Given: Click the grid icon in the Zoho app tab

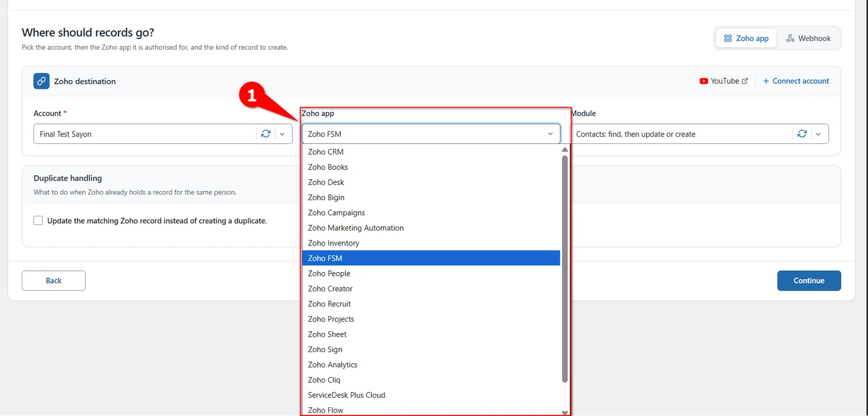Looking at the screenshot, I should point(728,38).
